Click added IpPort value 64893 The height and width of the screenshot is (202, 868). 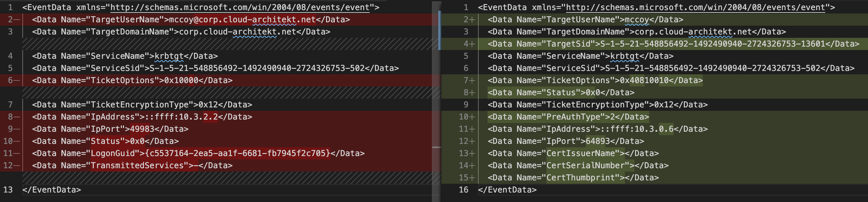tap(598, 141)
